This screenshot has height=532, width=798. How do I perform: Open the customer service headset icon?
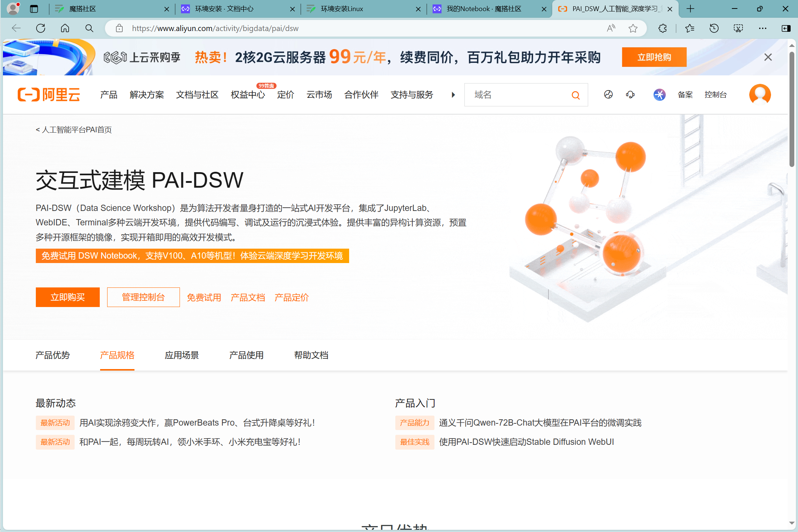point(630,95)
